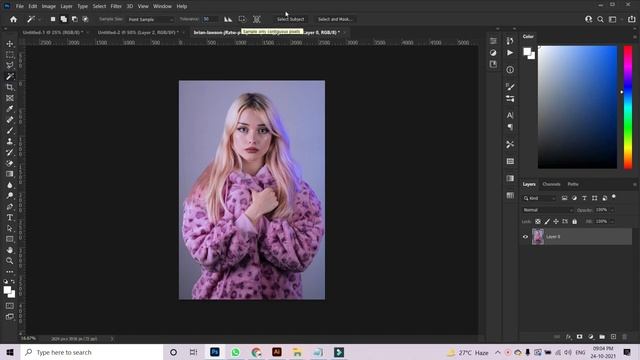The width and height of the screenshot is (640, 360).
Task: Select the Frame tool
Action: coord(10,98)
